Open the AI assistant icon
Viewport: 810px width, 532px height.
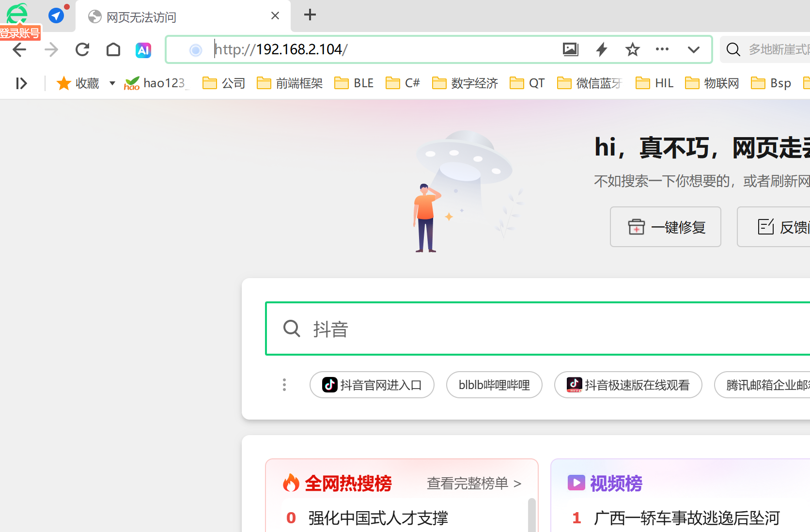143,50
